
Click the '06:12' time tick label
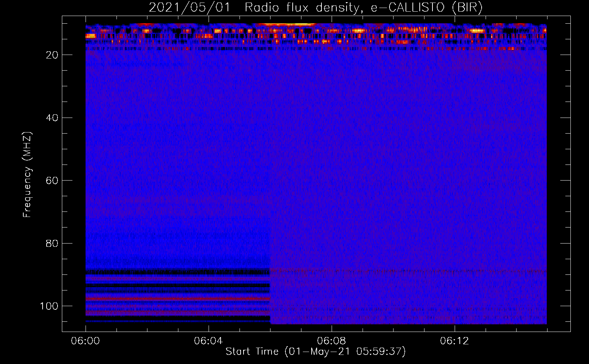click(x=455, y=341)
